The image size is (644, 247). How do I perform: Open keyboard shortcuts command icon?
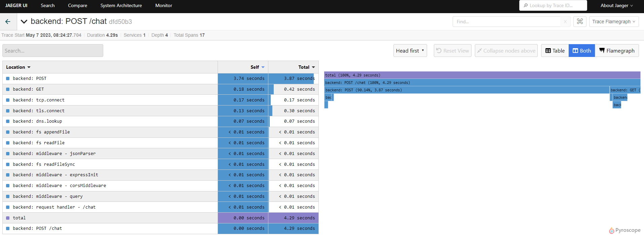(580, 22)
